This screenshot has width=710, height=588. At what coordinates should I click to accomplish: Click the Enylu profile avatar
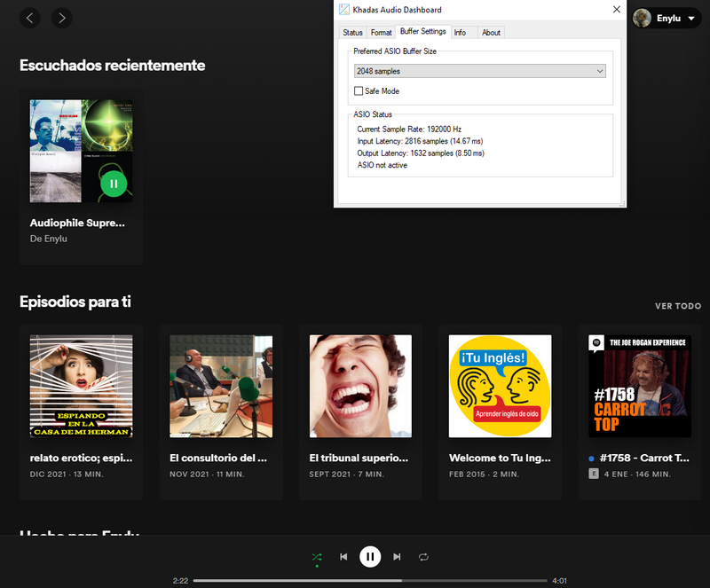pos(642,18)
